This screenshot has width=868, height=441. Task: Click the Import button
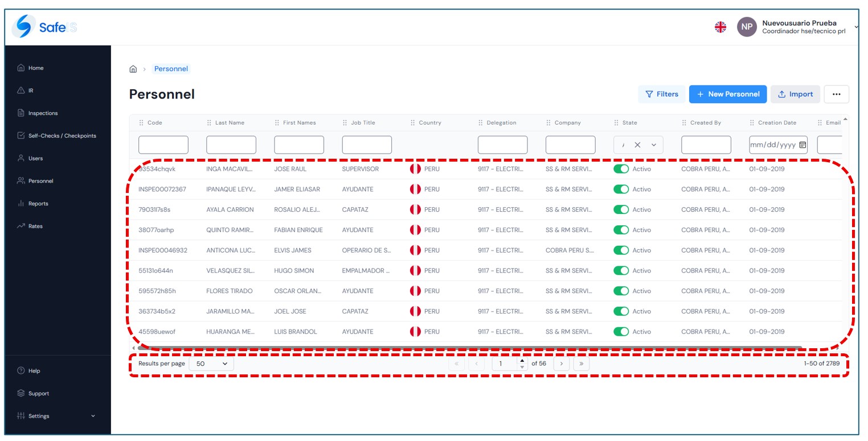(x=795, y=94)
